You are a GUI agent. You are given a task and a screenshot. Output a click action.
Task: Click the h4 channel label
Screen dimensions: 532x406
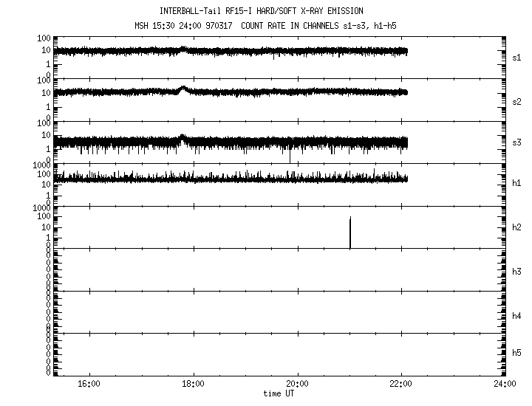pyautogui.click(x=517, y=316)
